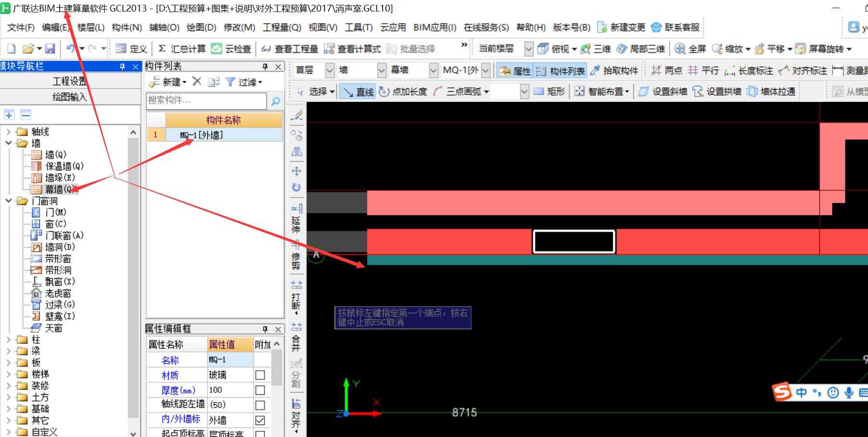Viewport: 868px width, 437px height.
Task: Activate 局部三维 partial 3D
Action: tap(641, 49)
